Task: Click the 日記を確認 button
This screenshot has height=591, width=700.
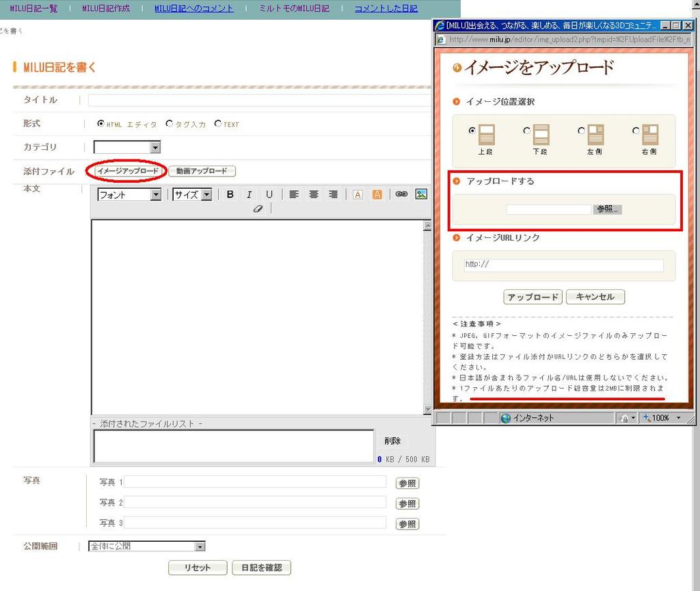Action: 261,568
